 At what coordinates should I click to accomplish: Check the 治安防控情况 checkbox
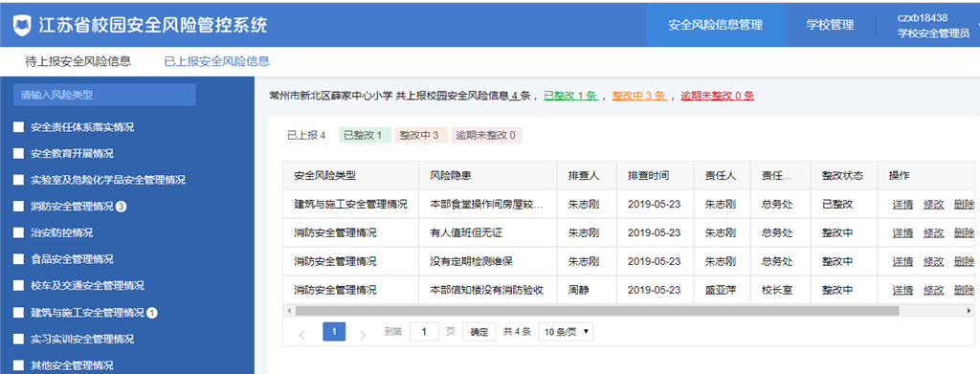pos(18,232)
